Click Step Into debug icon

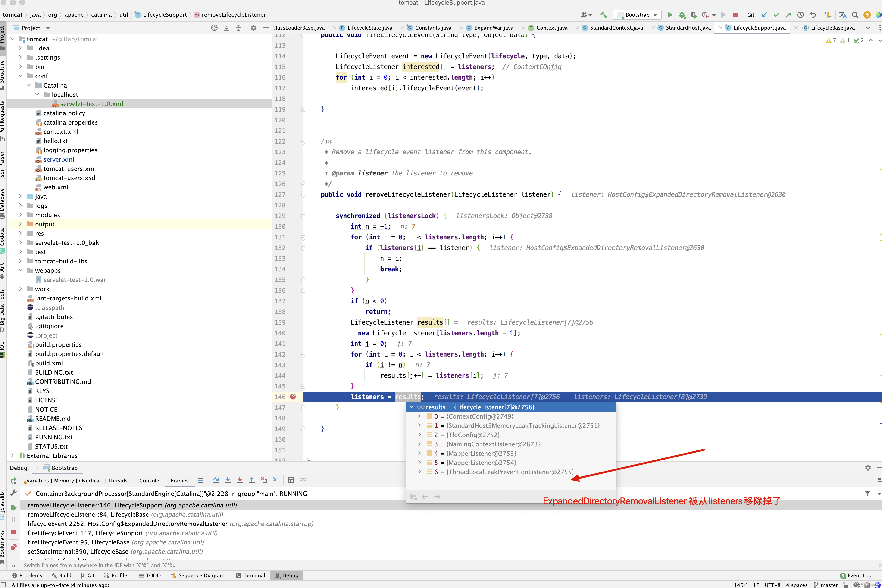(228, 480)
